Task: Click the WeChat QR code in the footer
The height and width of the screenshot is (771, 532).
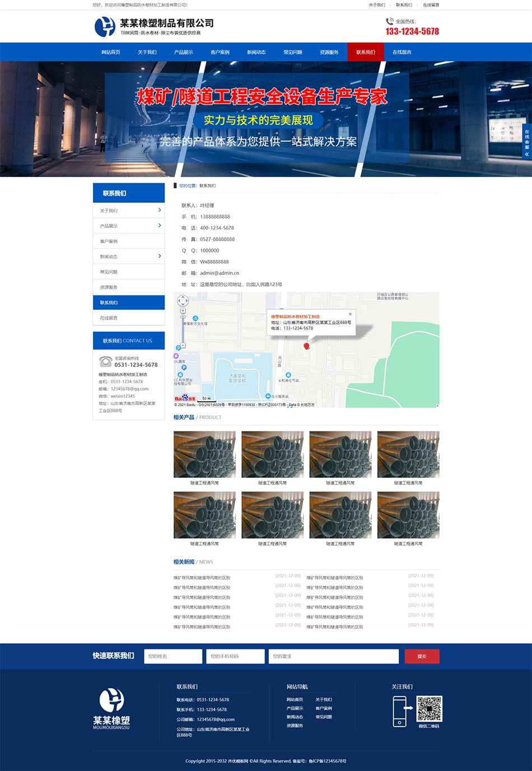Action: click(429, 709)
